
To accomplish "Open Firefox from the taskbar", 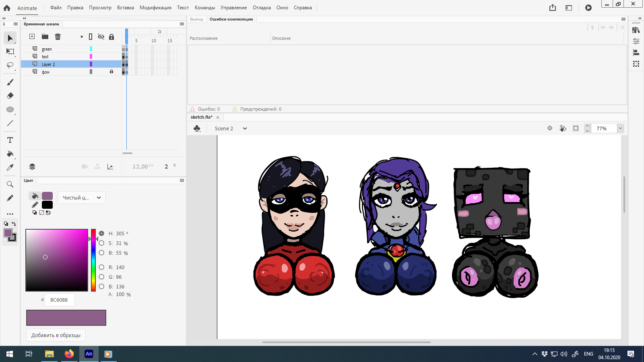I will [x=69, y=354].
